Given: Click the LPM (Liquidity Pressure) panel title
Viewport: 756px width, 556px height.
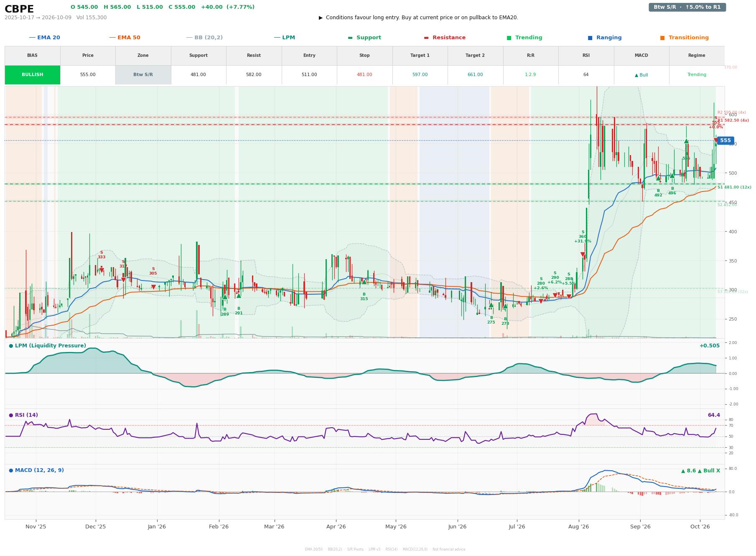Looking at the screenshot, I should point(47,346).
